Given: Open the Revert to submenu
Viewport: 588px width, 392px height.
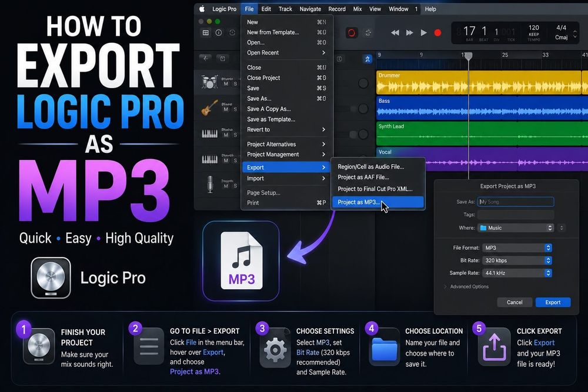Looking at the screenshot, I should tap(286, 130).
